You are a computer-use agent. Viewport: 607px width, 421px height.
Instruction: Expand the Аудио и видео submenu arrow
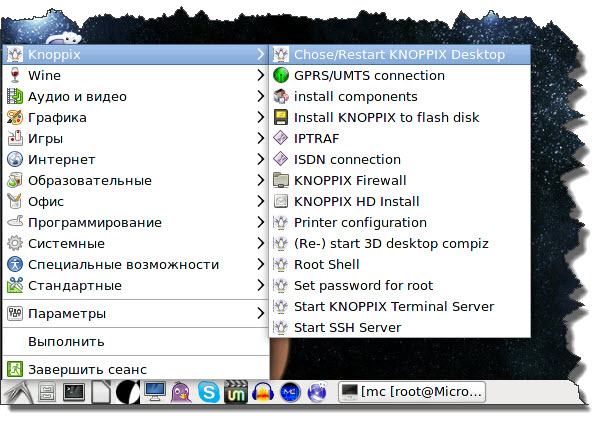pyautogui.click(x=261, y=96)
